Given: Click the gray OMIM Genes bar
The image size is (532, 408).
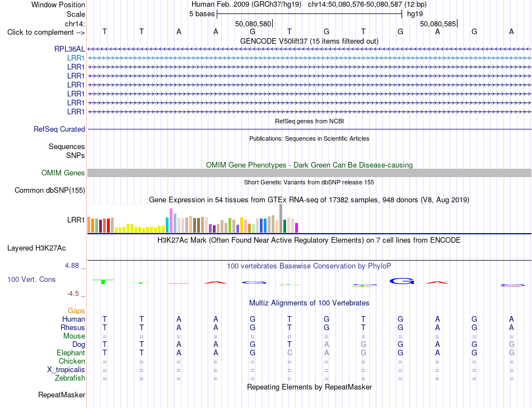Looking at the screenshot, I should [309, 173].
